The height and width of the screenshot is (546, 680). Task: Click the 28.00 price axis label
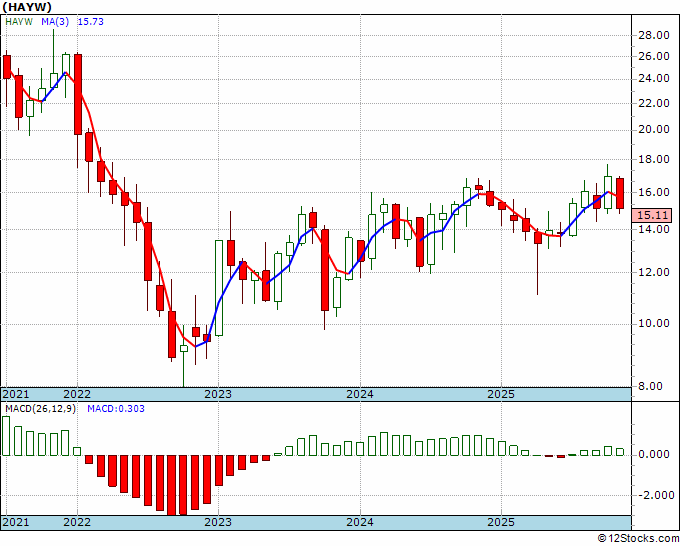[x=654, y=36]
